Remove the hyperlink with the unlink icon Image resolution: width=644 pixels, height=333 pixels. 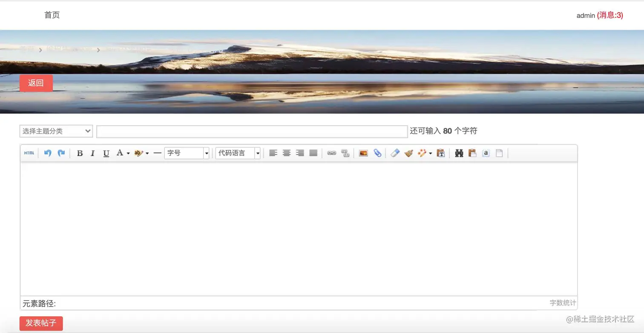(345, 153)
